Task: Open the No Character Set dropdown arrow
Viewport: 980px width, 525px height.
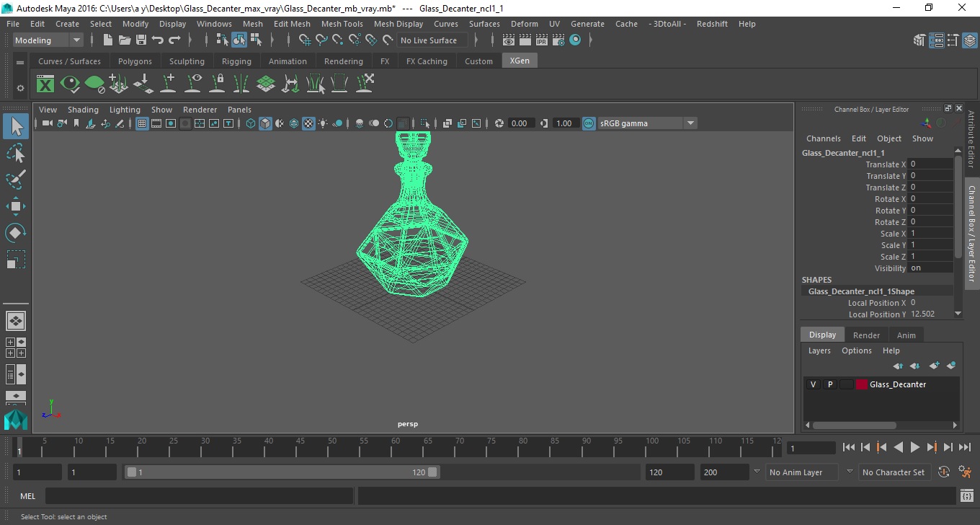Action: click(850, 472)
